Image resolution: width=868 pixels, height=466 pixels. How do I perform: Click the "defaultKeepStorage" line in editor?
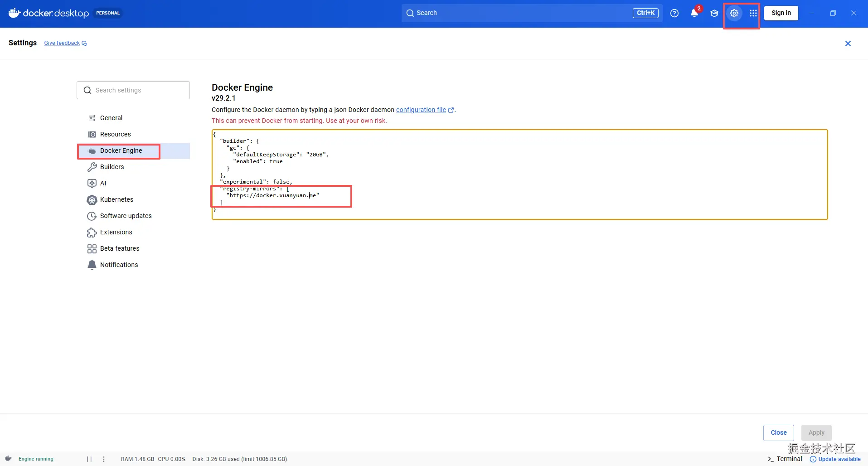coord(281,155)
